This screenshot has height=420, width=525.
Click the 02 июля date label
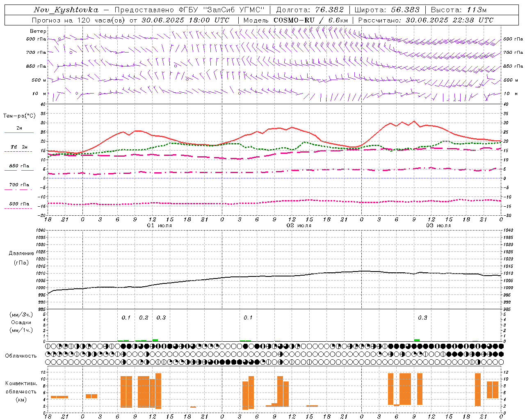299,226
